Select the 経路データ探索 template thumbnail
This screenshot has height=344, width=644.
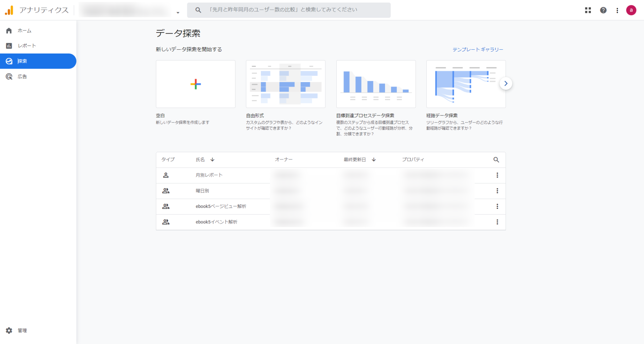pos(466,84)
